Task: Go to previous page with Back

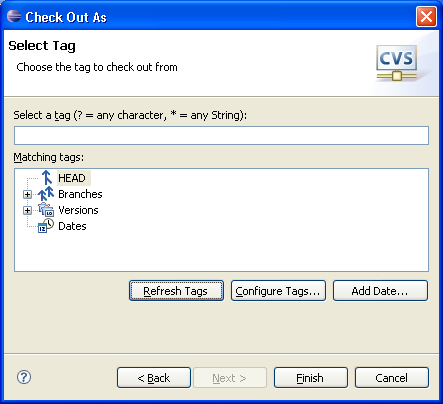Action: pos(154,378)
